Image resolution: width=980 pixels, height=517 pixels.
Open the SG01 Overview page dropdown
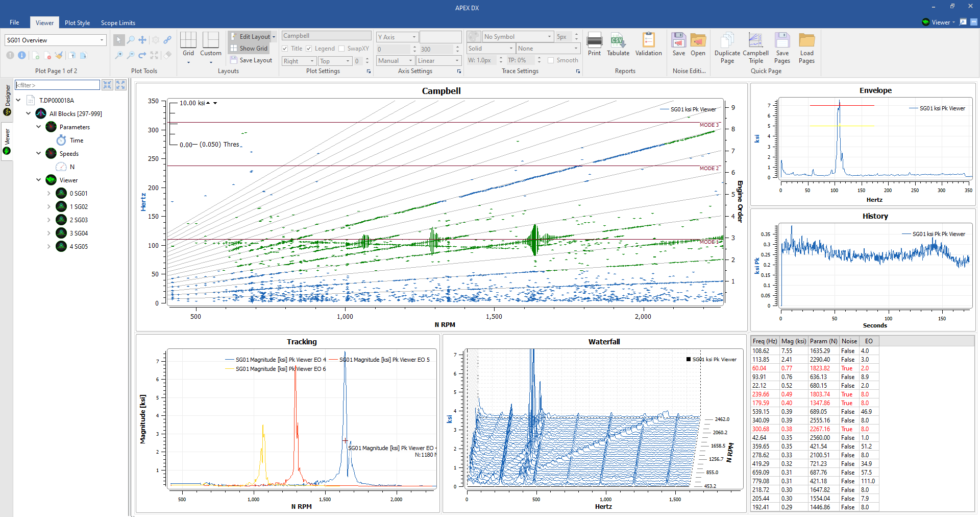tap(102, 40)
